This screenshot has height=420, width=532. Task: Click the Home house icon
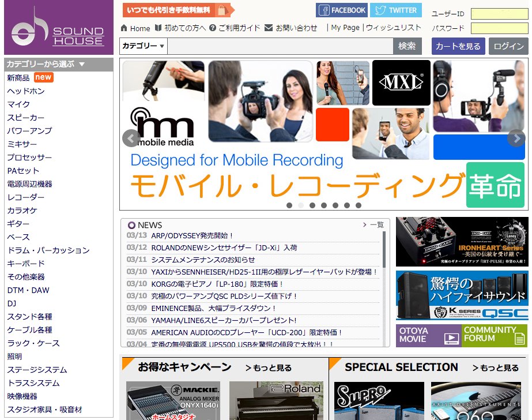pyautogui.click(x=124, y=28)
